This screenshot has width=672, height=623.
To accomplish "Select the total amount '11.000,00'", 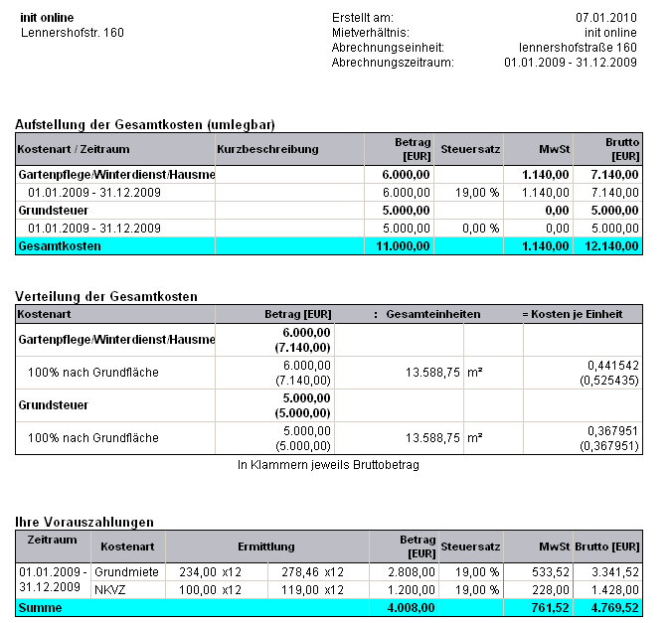I will [x=403, y=246].
